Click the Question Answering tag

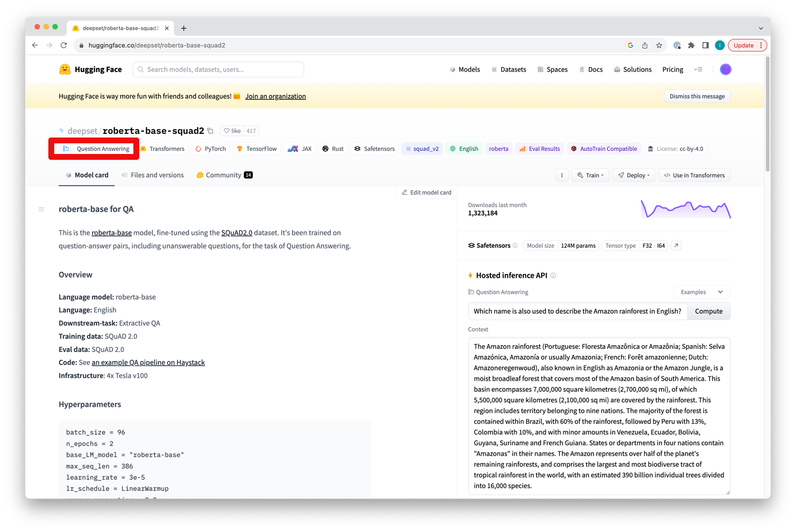pos(96,149)
